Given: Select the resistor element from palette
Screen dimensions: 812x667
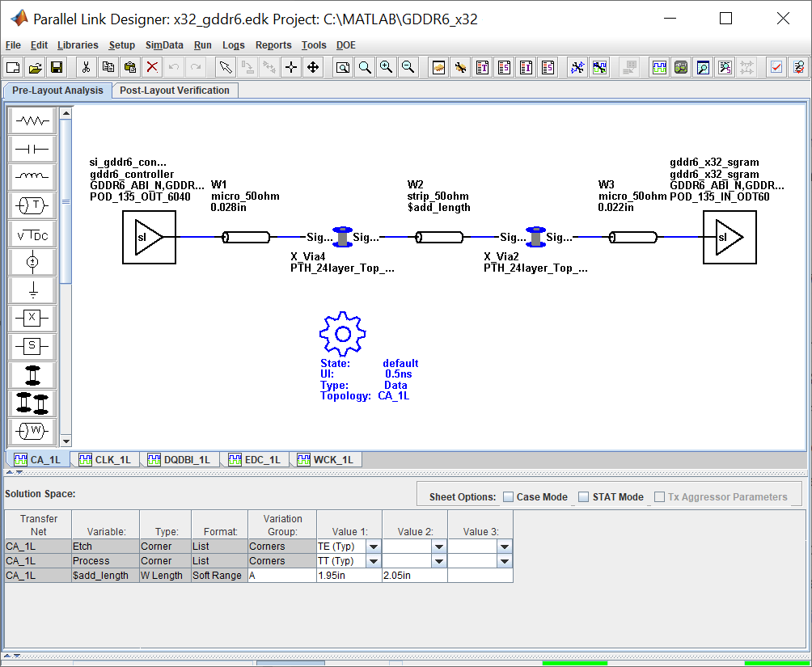Looking at the screenshot, I should coord(32,121).
